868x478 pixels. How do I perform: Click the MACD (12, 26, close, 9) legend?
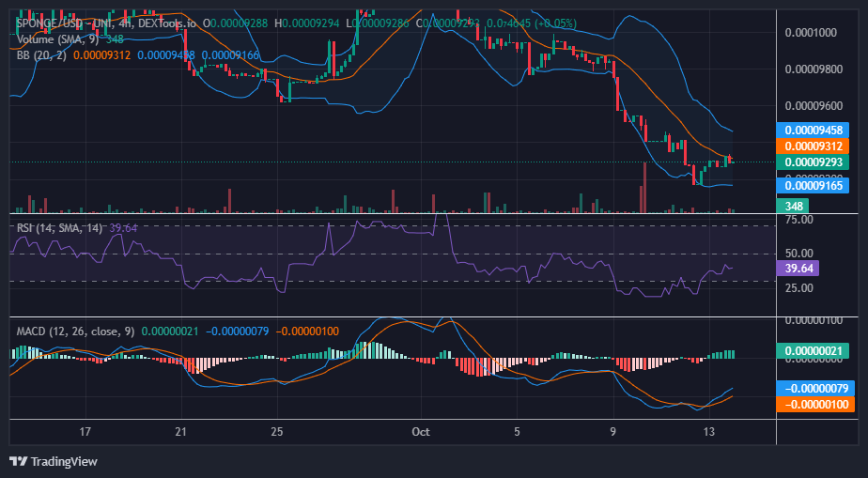click(75, 332)
